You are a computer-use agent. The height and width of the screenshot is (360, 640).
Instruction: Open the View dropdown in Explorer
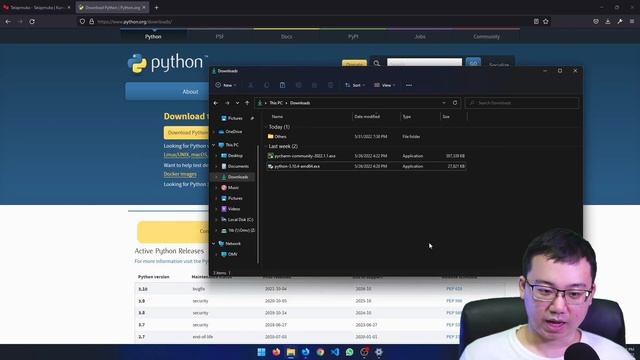click(x=384, y=85)
